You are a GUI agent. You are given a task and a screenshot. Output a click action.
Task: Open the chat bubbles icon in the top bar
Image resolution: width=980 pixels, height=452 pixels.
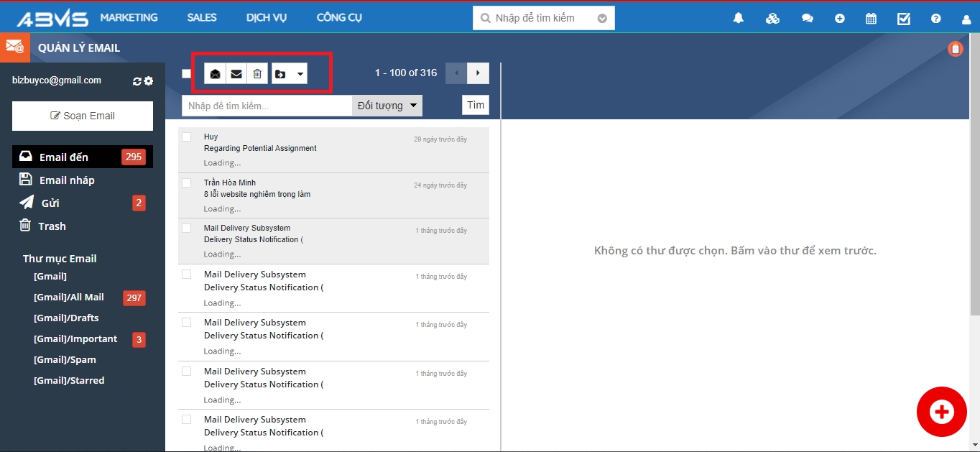coord(807,19)
